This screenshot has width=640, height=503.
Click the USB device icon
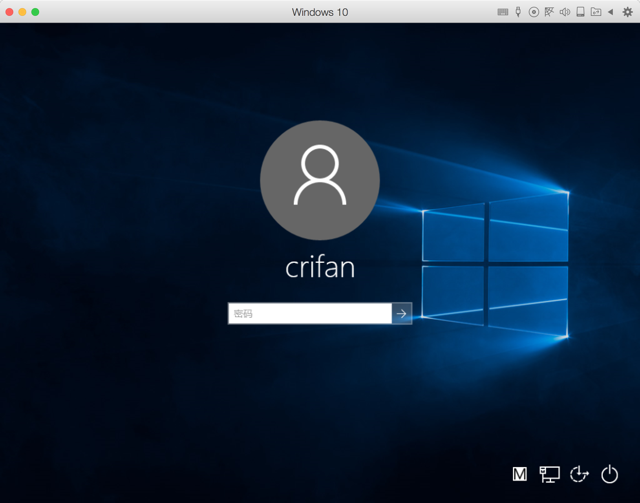pos(518,12)
